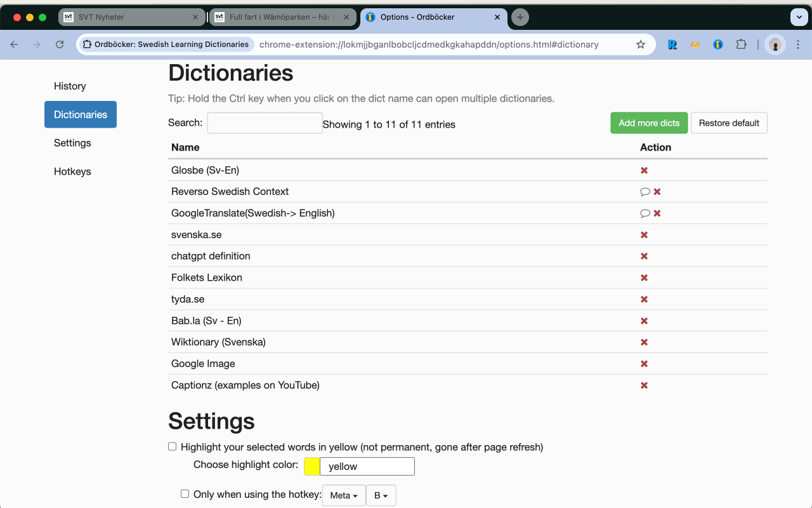Bookmark this page with the star icon
The height and width of the screenshot is (508, 812).
641,44
